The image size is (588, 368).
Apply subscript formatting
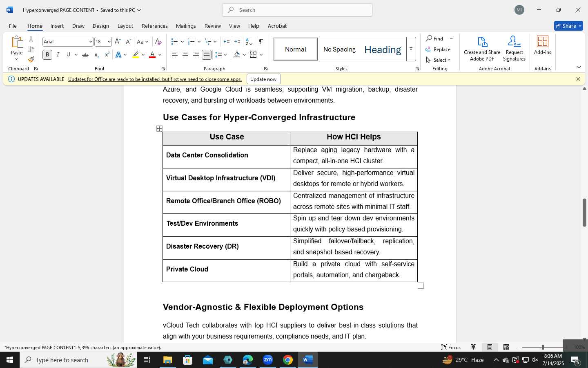click(96, 55)
